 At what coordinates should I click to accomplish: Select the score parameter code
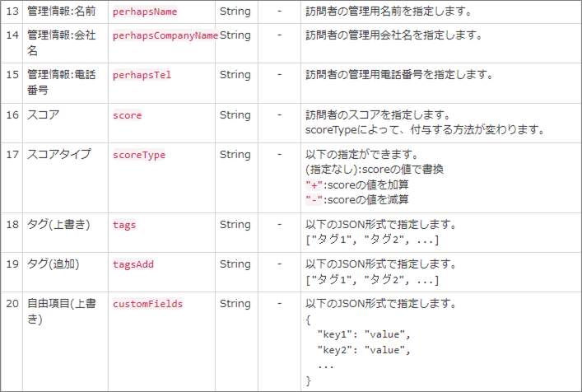[x=127, y=115]
